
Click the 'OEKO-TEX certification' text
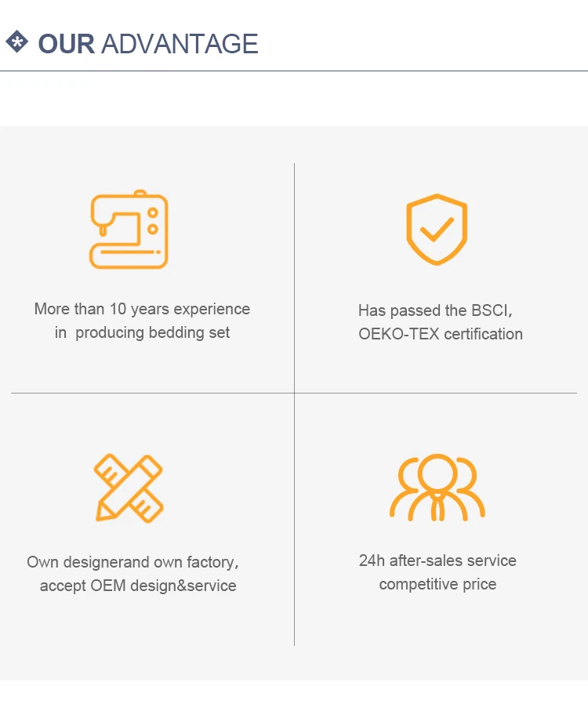(440, 334)
